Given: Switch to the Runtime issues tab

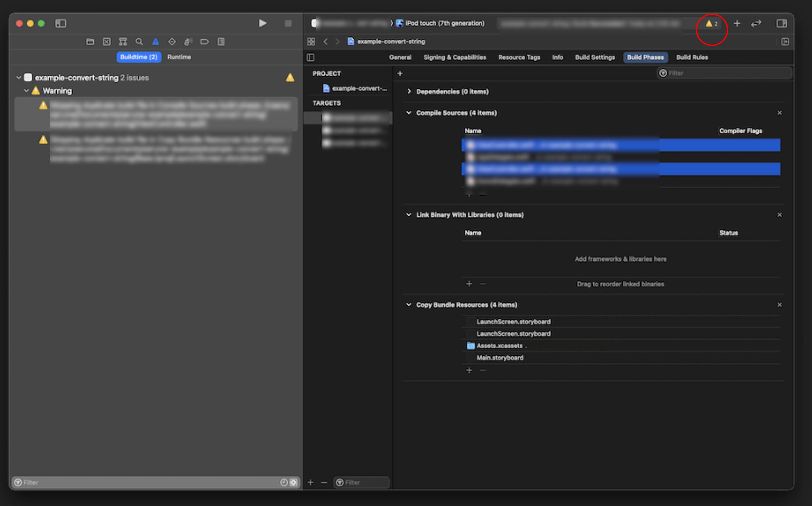Looking at the screenshot, I should tap(179, 57).
